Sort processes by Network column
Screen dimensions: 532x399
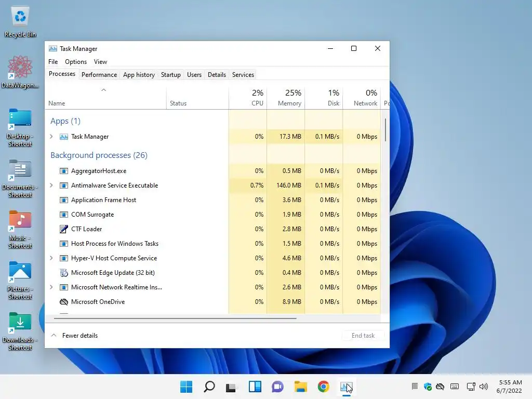pos(362,98)
